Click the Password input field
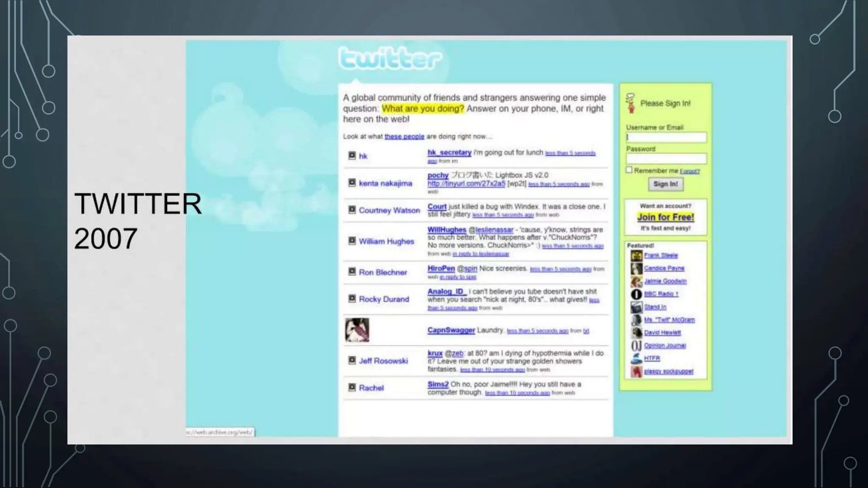This screenshot has height=488, width=868. click(666, 159)
